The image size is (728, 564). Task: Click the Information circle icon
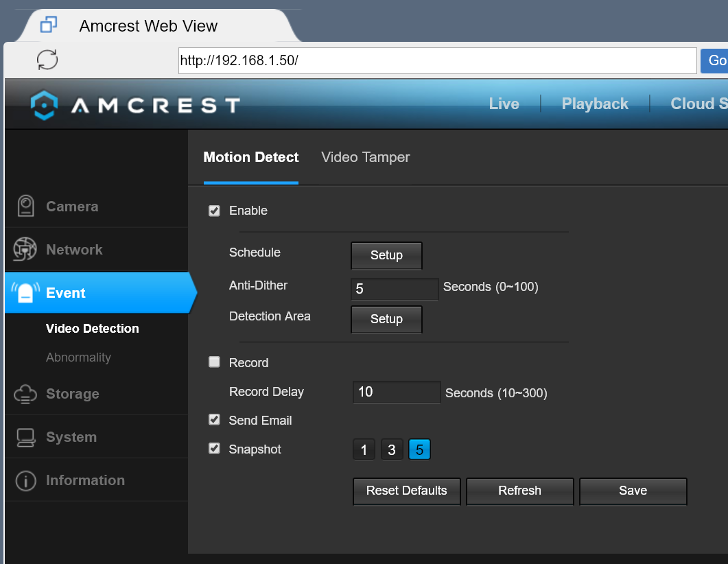[25, 480]
